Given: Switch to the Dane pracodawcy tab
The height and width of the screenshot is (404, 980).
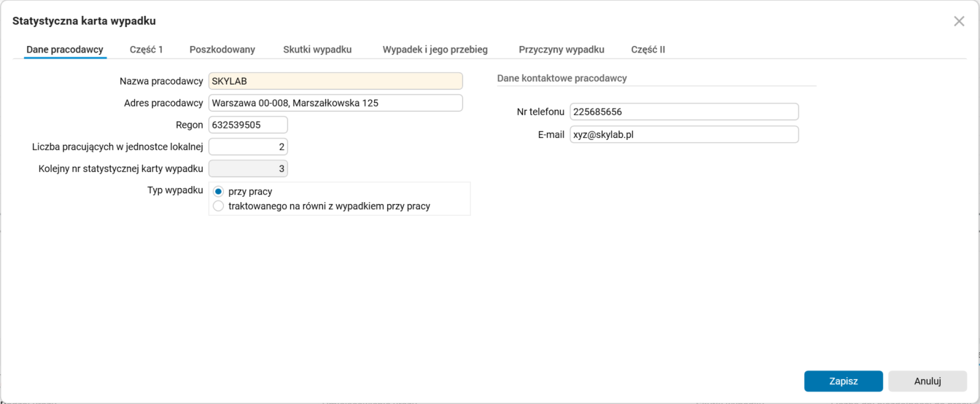Looking at the screenshot, I should tap(65, 50).
